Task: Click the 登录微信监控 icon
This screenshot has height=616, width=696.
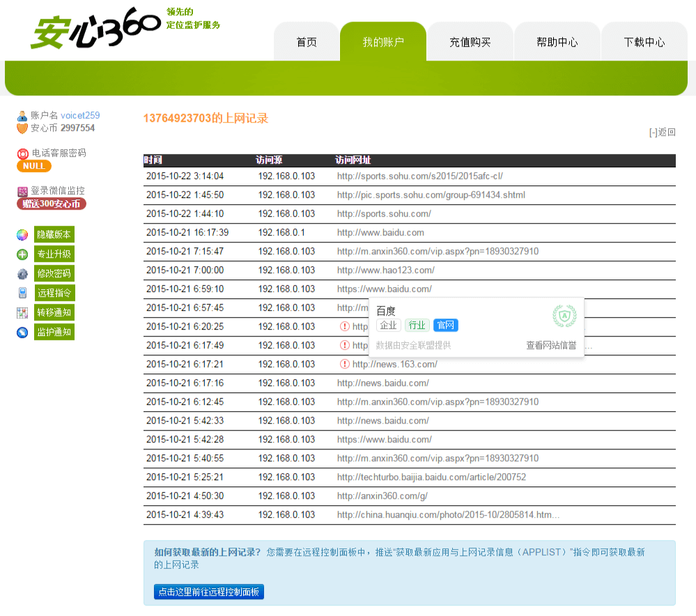Action: tap(22, 192)
